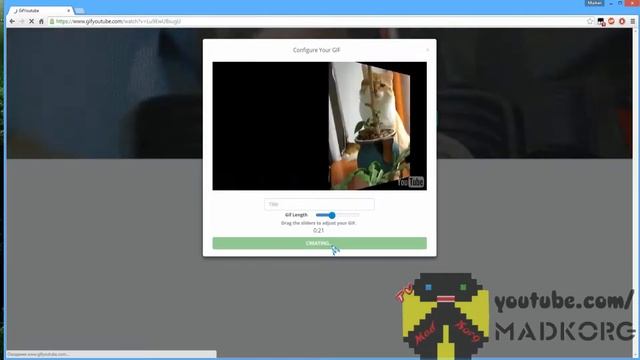
Task: Open the browser home page icon
Action: (x=41, y=21)
